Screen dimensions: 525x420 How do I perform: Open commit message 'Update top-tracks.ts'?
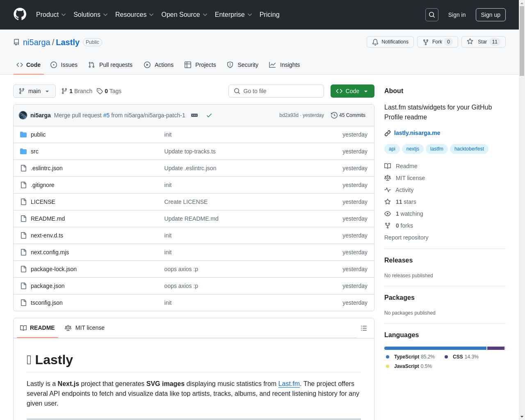[x=190, y=151]
